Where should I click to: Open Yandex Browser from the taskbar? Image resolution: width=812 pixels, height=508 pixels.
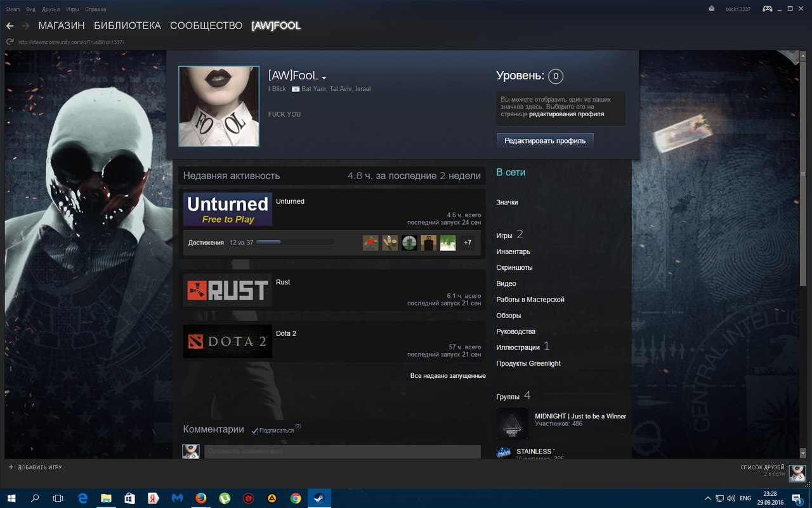153,498
